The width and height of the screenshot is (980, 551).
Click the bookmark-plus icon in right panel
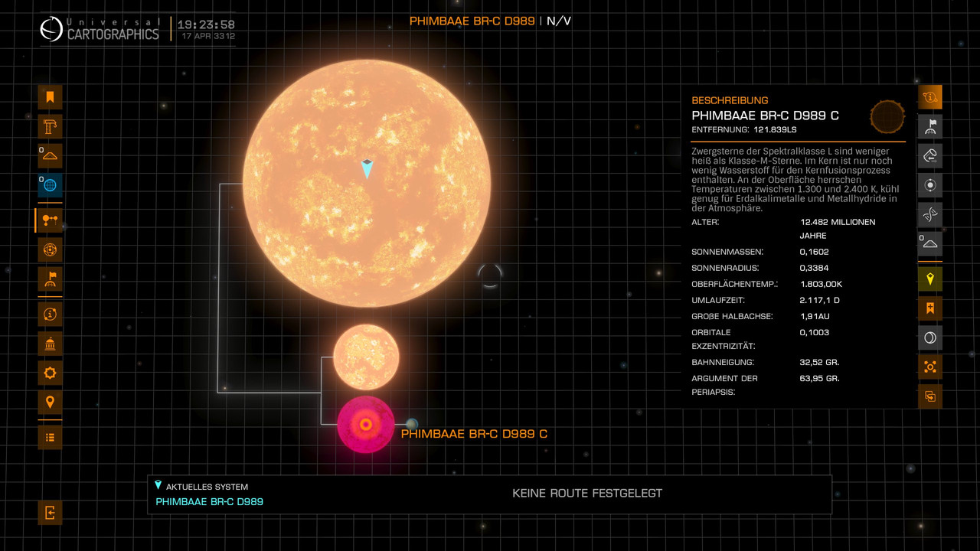point(930,308)
